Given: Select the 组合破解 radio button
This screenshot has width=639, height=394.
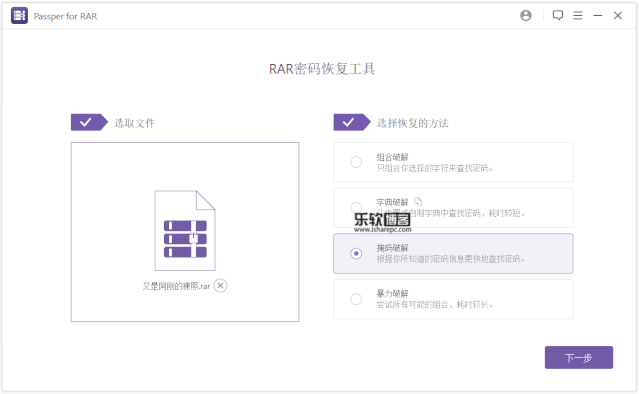Looking at the screenshot, I should point(356,162).
